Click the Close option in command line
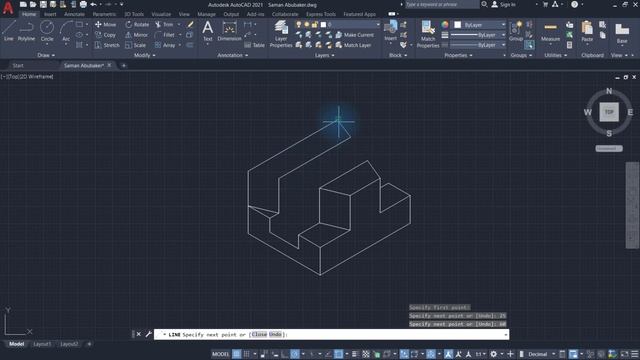The width and height of the screenshot is (640, 360). tap(259, 334)
